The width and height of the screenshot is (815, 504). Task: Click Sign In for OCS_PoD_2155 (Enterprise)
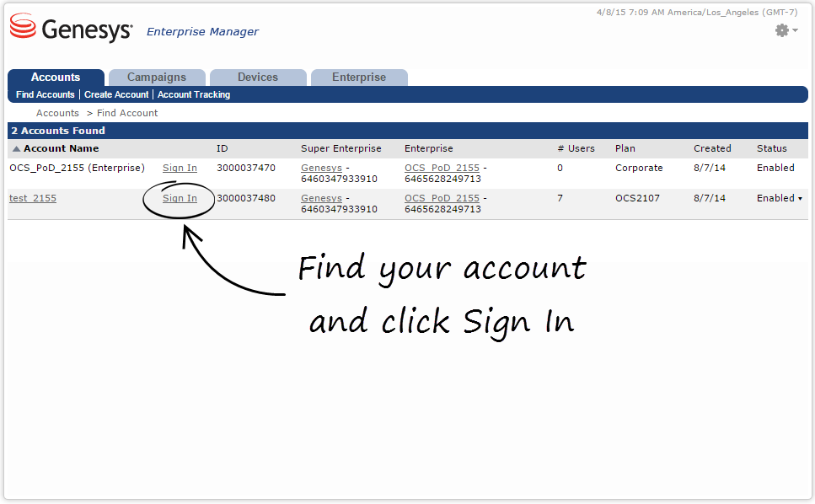(180, 169)
